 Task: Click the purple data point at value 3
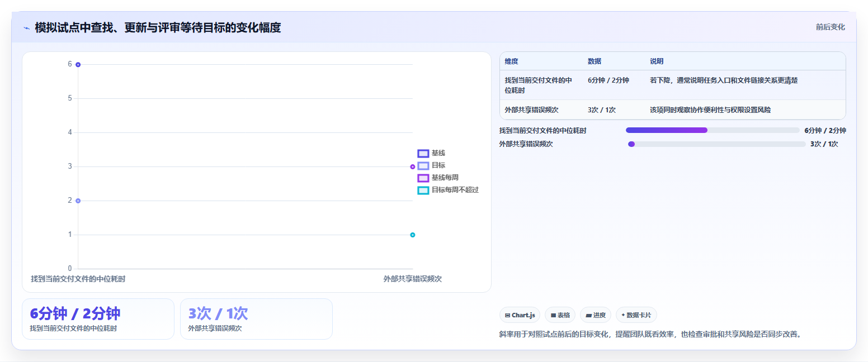413,166
